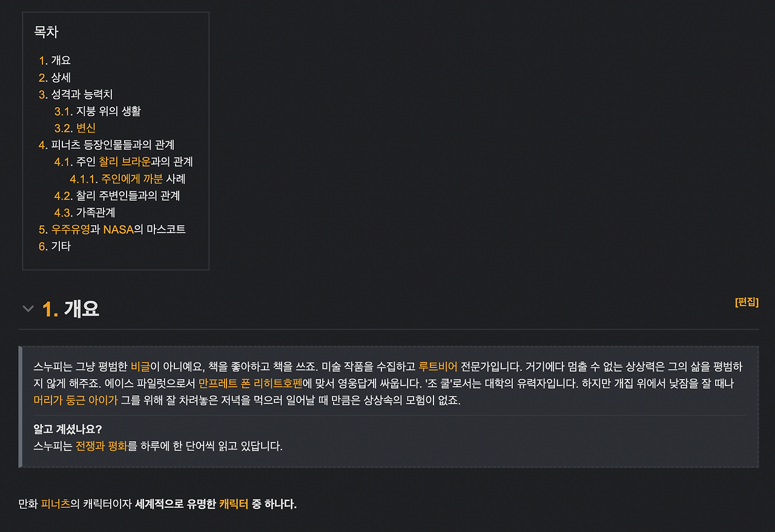Go to section 6. 기타
The image size is (775, 532).
[x=61, y=246]
